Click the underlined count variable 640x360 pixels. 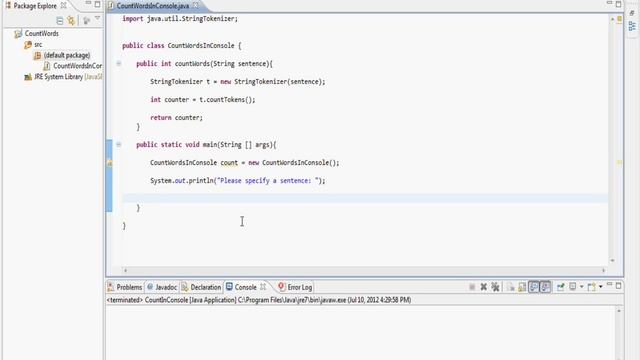coord(229,163)
